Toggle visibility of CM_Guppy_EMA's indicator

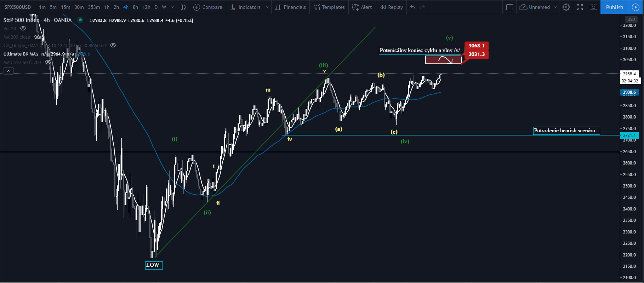pyautogui.click(x=113, y=45)
